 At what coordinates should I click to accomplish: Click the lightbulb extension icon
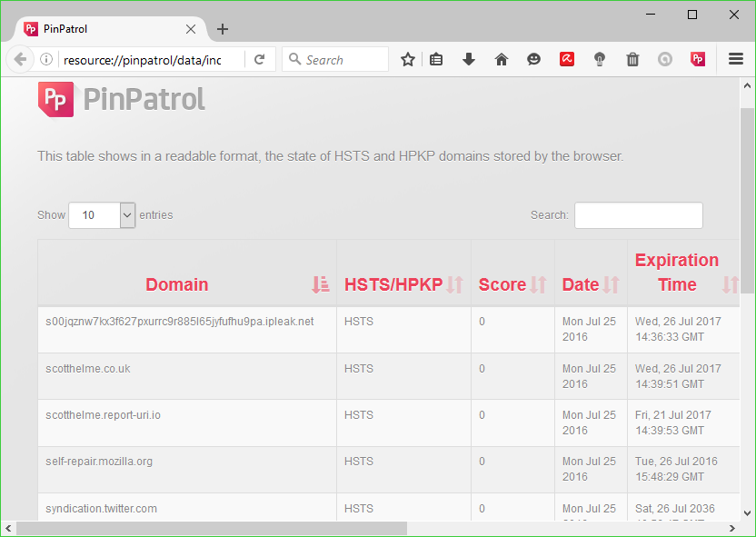point(600,59)
